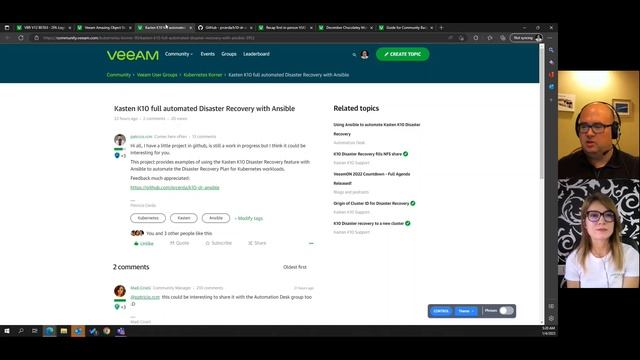The height and width of the screenshot is (360, 640).
Task: Go back with the browser back arrow
Action: pos(7,38)
